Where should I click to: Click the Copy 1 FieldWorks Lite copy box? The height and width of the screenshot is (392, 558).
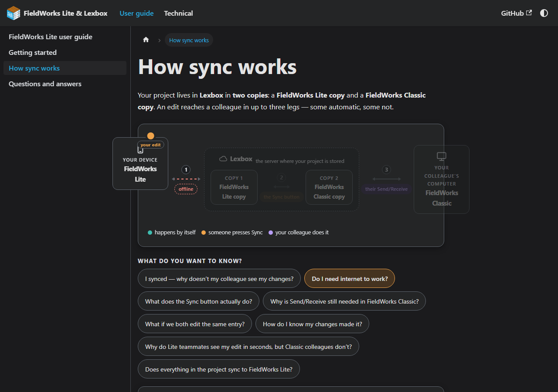point(234,187)
